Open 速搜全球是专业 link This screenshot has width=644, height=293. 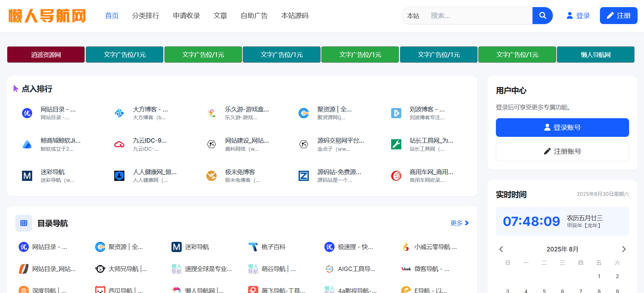[x=208, y=269]
